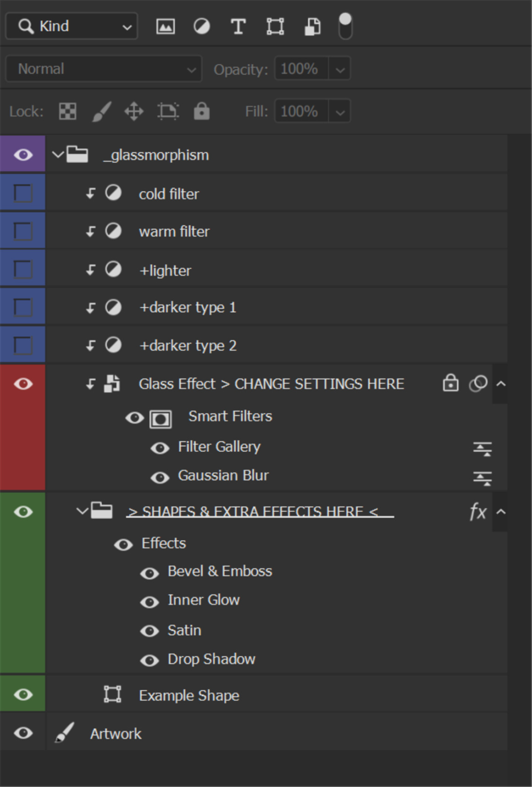Filter layers by type layer icon
The width and height of the screenshot is (532, 787).
[238, 27]
